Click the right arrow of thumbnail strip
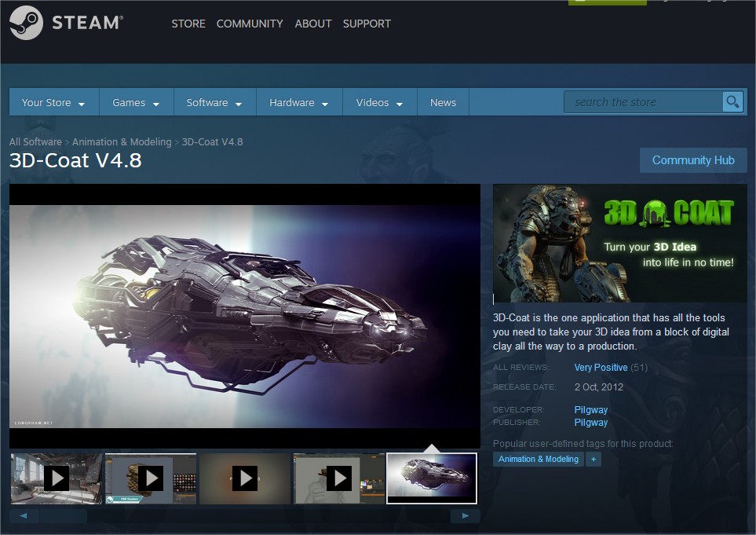Image resolution: width=756 pixels, height=535 pixels. (x=466, y=516)
